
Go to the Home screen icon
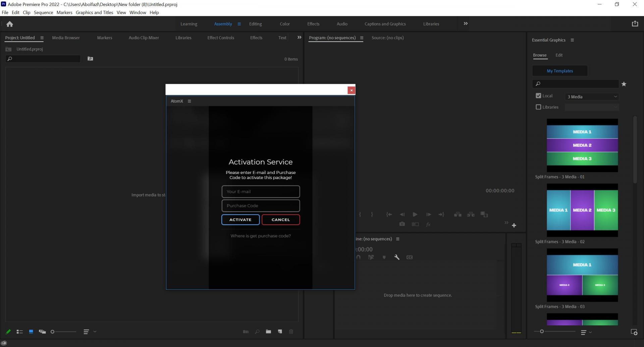pos(10,24)
